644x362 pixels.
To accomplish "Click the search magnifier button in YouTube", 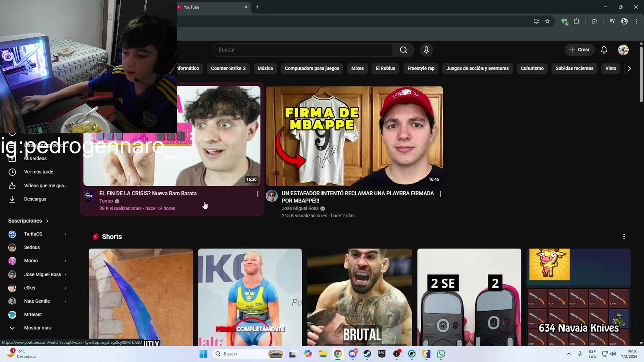I will (404, 50).
